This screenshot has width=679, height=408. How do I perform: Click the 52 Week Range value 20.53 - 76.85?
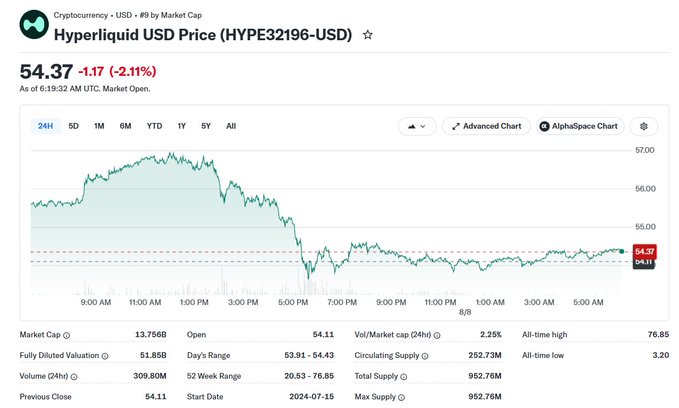click(x=309, y=376)
